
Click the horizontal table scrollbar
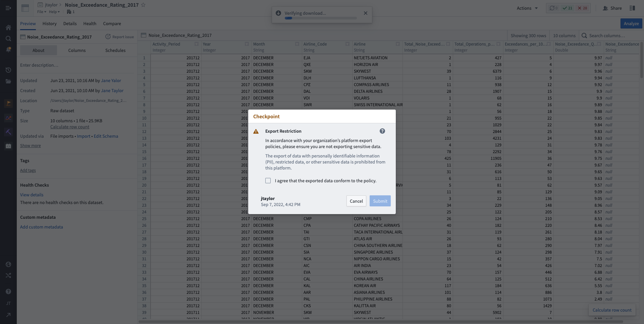381,322
